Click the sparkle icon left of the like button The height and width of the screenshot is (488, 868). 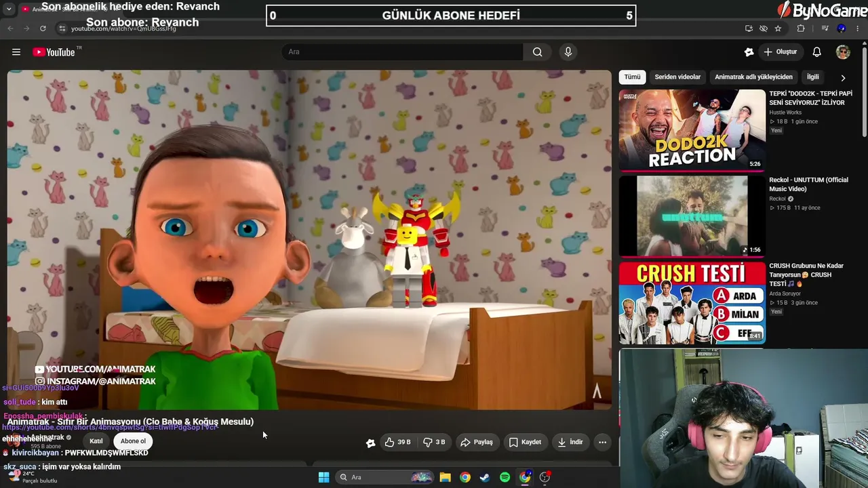pos(370,443)
